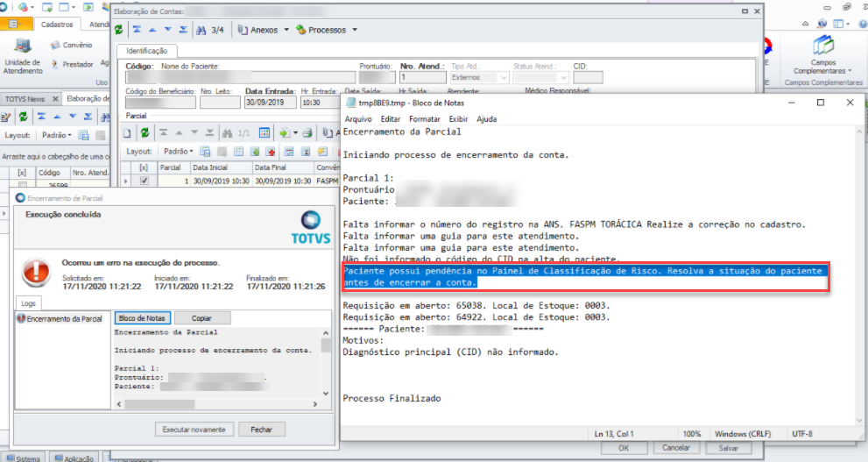The height and width of the screenshot is (462, 868).
Task: Click green arrow import icon in Parcial layout bar
Action: (x=255, y=152)
